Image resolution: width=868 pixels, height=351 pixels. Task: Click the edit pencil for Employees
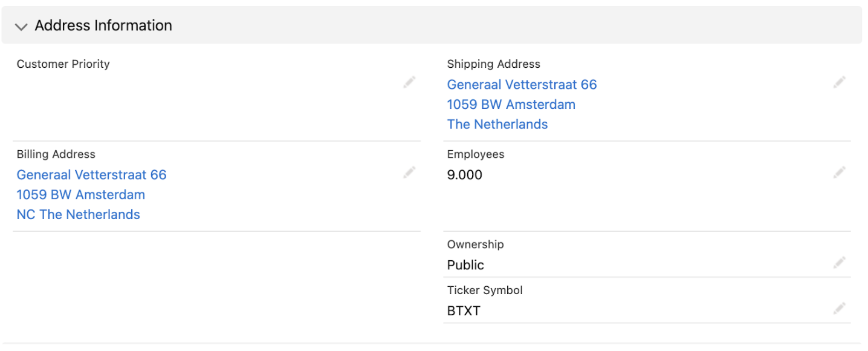point(839,172)
